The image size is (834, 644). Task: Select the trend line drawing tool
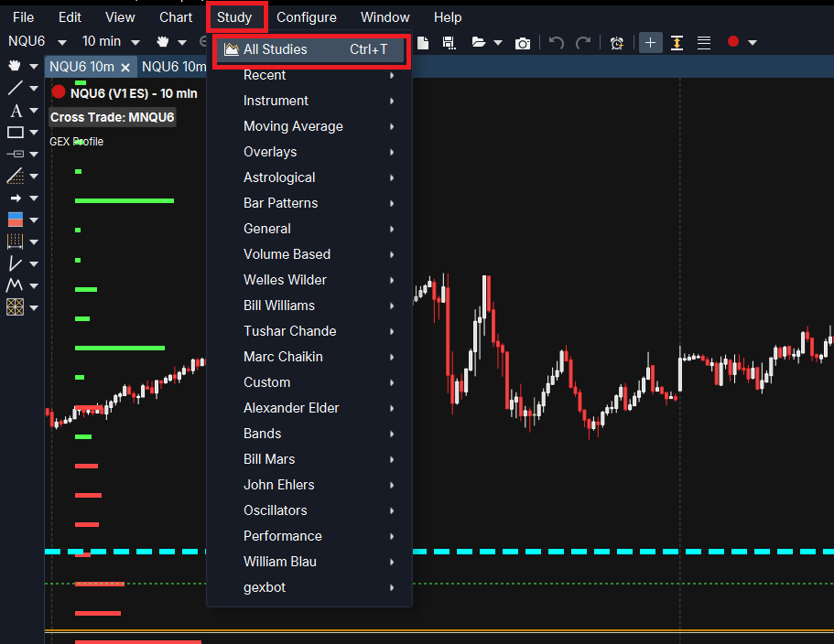coord(16,88)
